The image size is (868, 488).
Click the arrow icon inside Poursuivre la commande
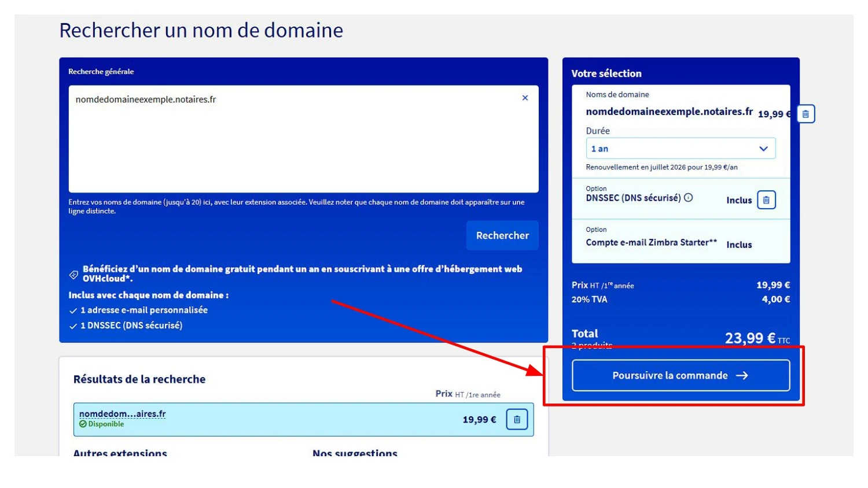743,375
